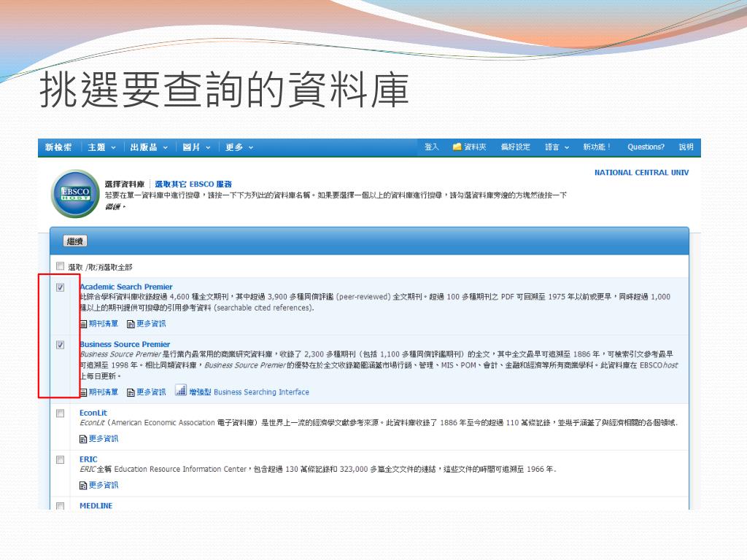Expand the 更多 dropdown menu
The image size is (747, 560).
coord(239,147)
